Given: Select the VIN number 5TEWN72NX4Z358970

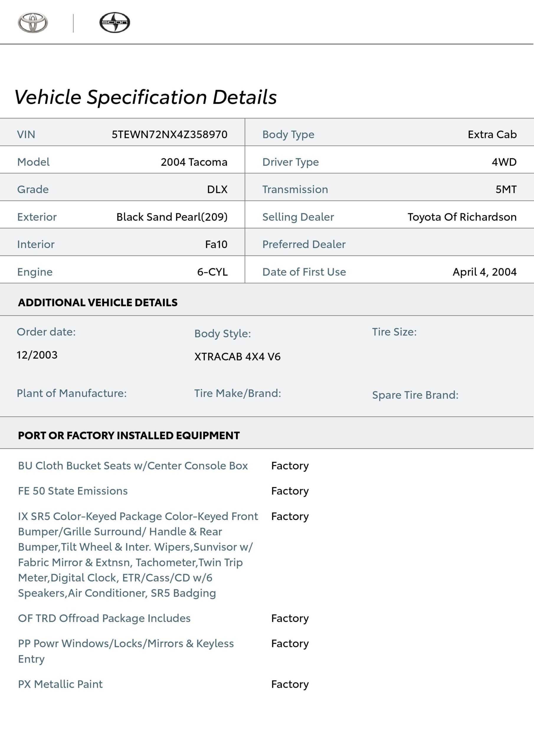Looking at the screenshot, I should point(169,134).
